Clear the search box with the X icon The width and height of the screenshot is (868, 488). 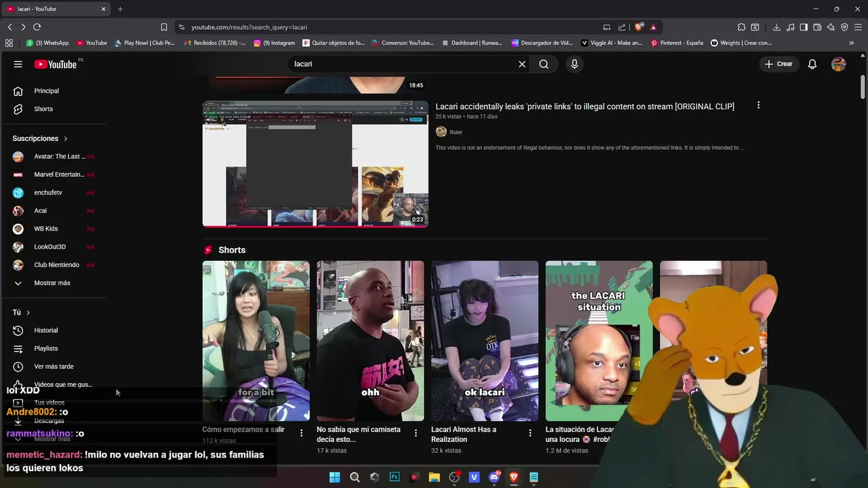click(x=522, y=64)
